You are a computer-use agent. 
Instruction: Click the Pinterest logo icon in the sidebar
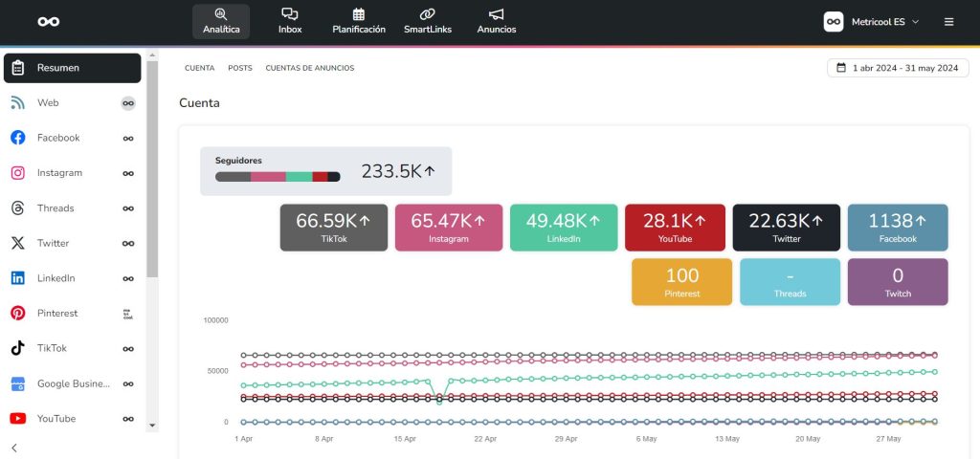[x=18, y=313]
